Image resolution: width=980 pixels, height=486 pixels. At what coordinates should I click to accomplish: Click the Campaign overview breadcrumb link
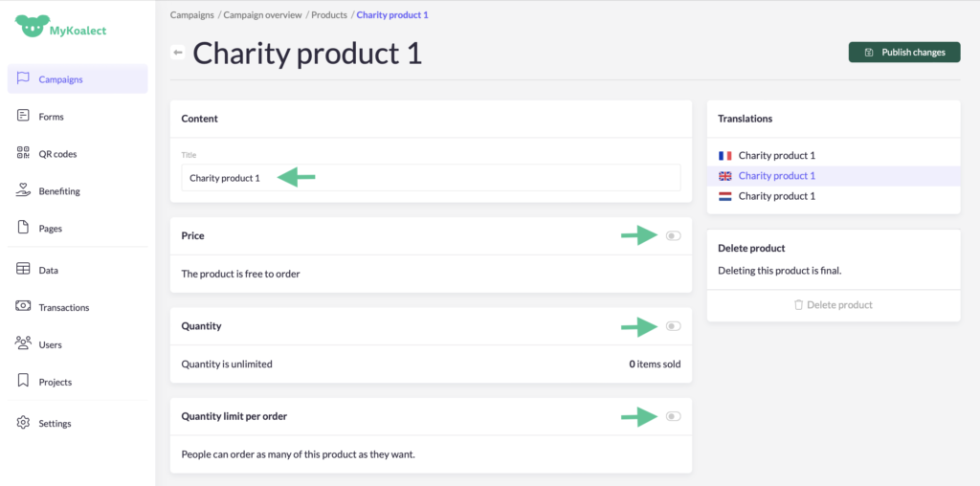coord(261,15)
